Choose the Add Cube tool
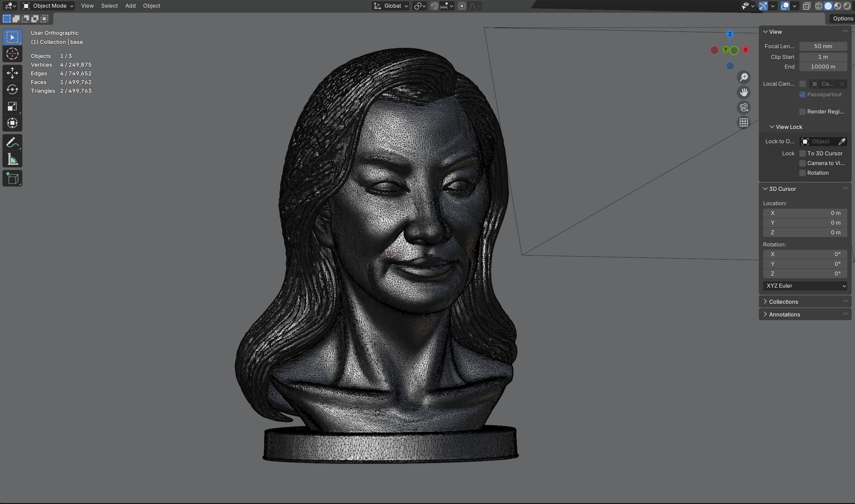Image resolution: width=855 pixels, height=504 pixels. click(12, 178)
